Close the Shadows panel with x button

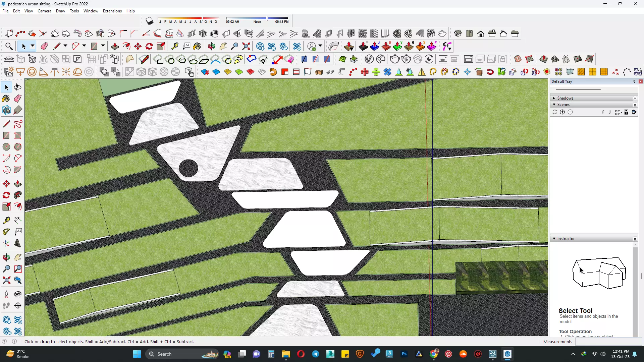635,98
